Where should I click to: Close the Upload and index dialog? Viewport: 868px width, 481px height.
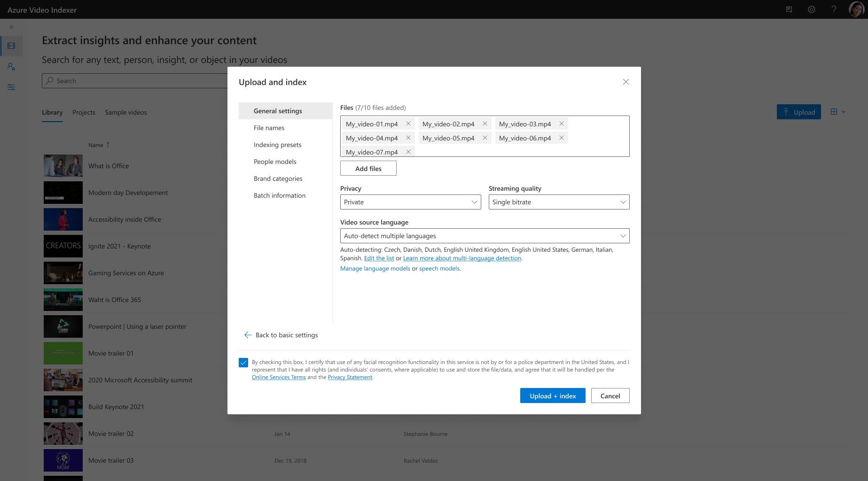point(626,82)
